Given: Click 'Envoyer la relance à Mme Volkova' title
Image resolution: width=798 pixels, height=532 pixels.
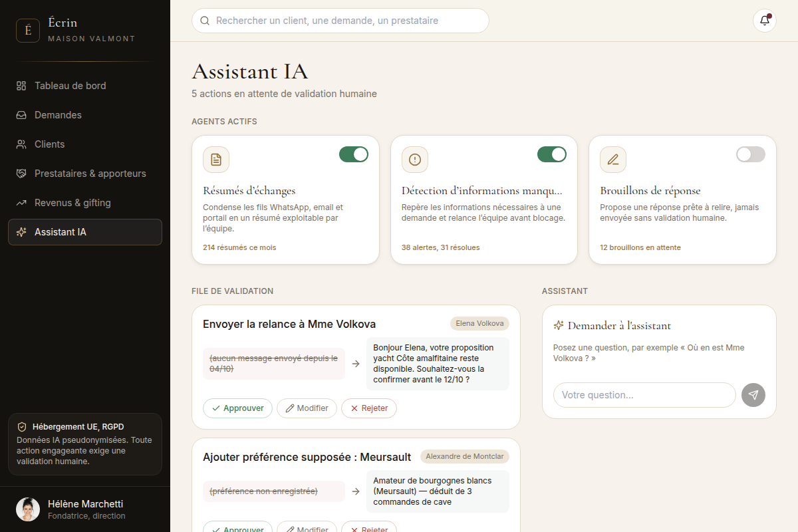Looking at the screenshot, I should coord(289,324).
